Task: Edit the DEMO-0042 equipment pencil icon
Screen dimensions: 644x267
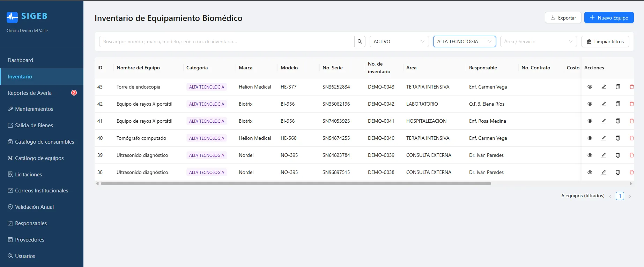Action: pyautogui.click(x=604, y=104)
